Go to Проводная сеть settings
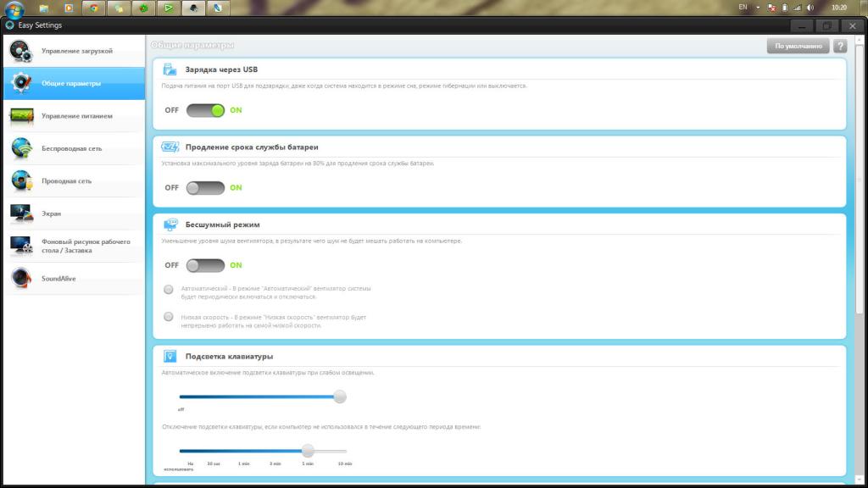This screenshot has width=868, height=488. (75, 181)
